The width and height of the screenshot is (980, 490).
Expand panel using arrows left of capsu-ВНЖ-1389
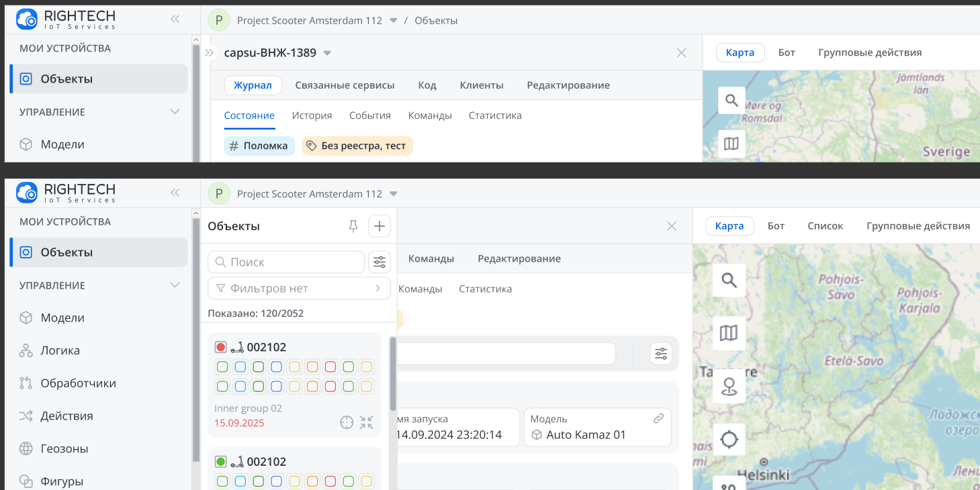(x=209, y=53)
